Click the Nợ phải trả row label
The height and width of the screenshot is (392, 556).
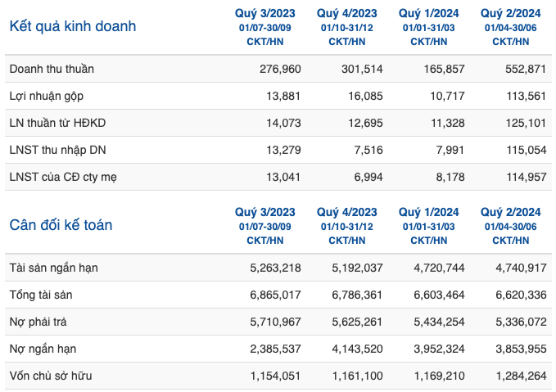click(x=38, y=322)
